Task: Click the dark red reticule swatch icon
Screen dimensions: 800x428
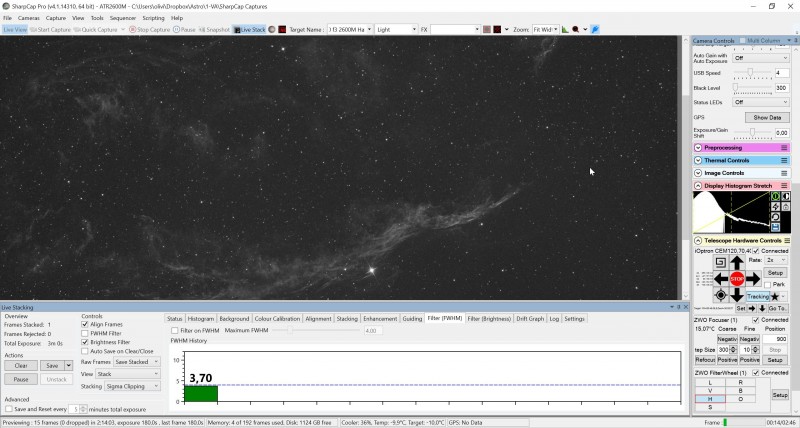Action: tap(497, 30)
